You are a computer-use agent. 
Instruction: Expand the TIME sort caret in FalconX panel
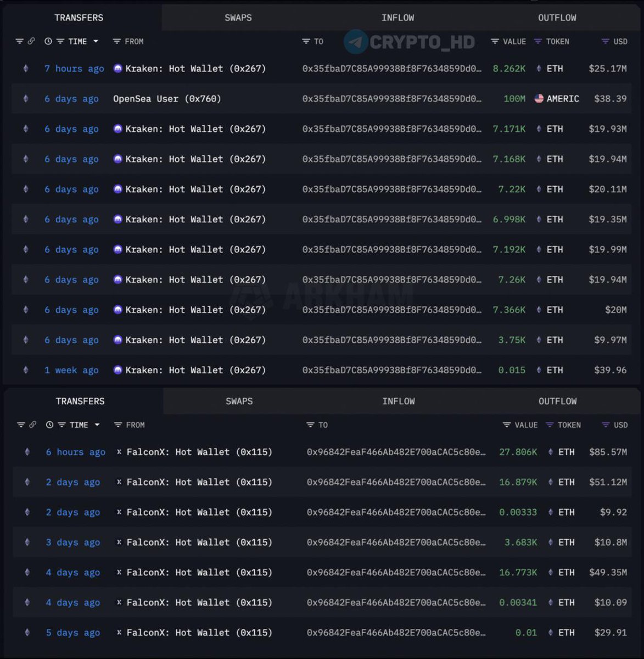click(97, 425)
